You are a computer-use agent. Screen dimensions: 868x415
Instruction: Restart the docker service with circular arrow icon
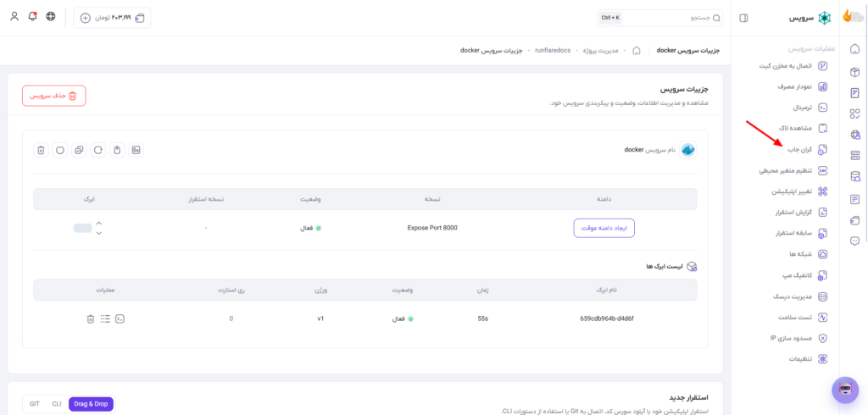point(98,150)
